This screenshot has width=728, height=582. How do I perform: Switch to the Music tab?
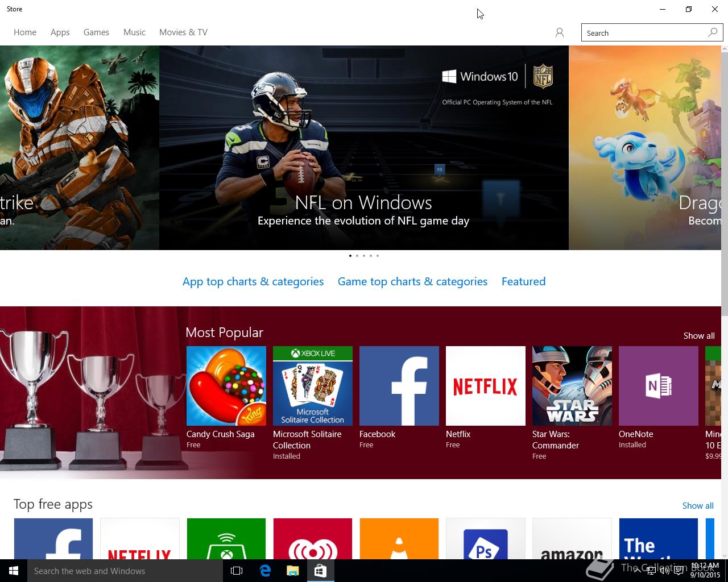click(x=134, y=32)
